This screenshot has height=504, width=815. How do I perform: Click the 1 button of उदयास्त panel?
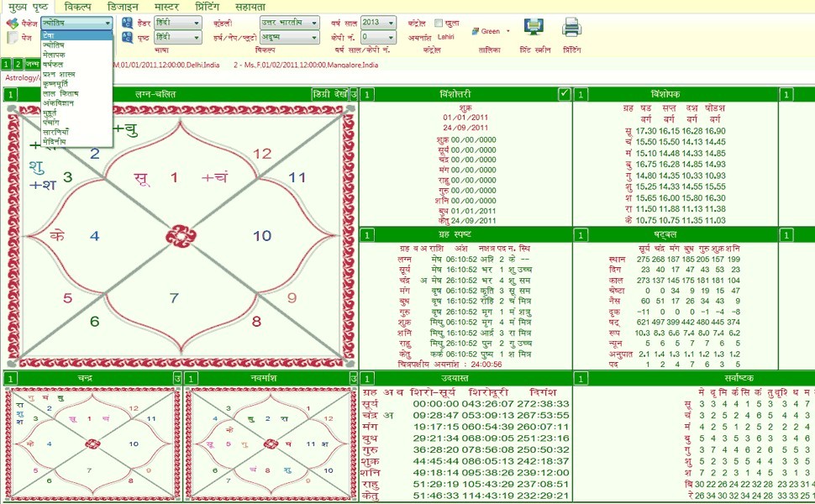(x=367, y=378)
